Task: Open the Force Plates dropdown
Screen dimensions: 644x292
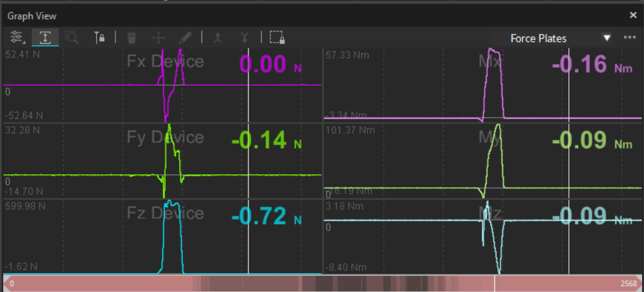Action: 538,39
